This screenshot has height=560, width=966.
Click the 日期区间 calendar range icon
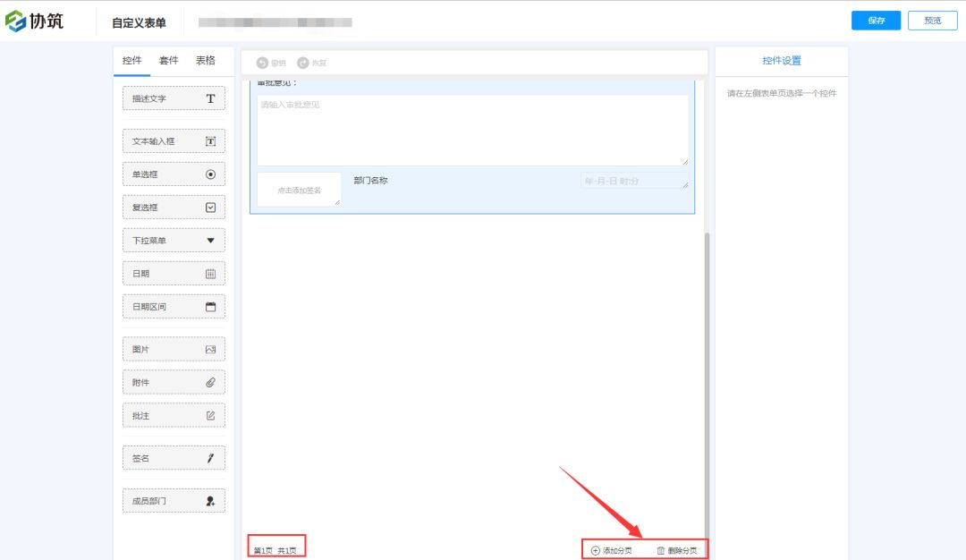click(211, 307)
